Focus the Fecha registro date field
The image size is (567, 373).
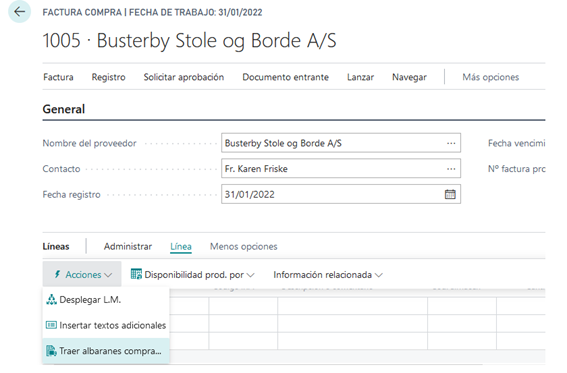tap(341, 194)
